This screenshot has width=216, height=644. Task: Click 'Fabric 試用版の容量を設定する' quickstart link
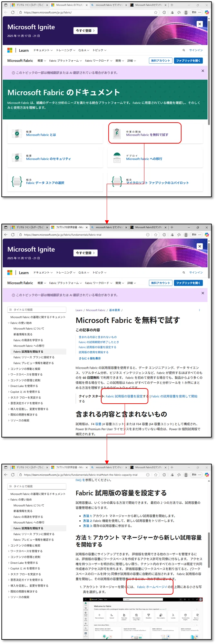coord(127,396)
